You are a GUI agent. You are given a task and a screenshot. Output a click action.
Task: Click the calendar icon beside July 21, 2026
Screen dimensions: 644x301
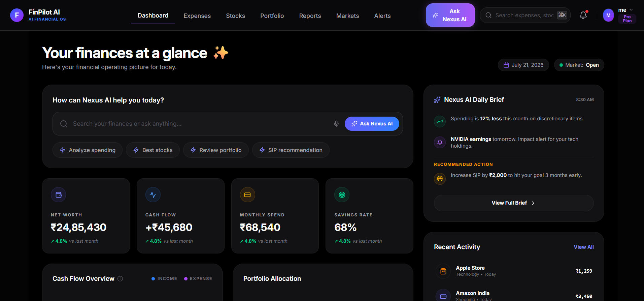click(x=506, y=65)
